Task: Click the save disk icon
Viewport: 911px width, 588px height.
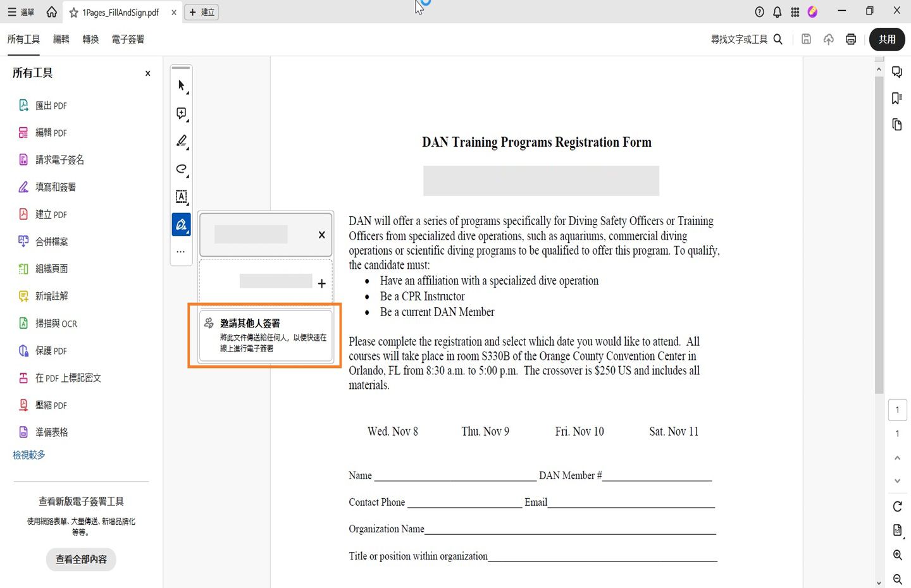Action: point(806,39)
